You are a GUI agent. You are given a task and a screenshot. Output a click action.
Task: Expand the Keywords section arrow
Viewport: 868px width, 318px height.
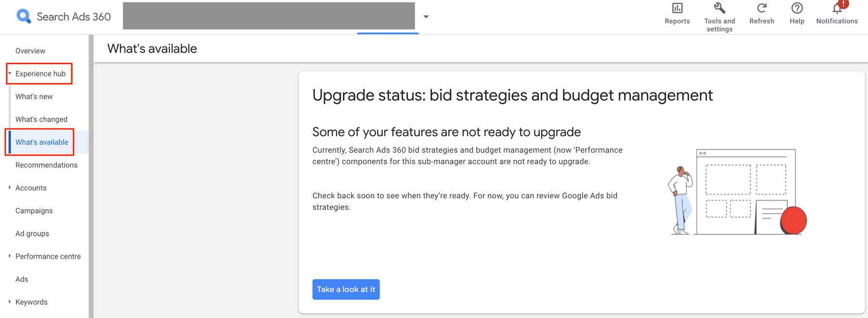[x=10, y=302]
